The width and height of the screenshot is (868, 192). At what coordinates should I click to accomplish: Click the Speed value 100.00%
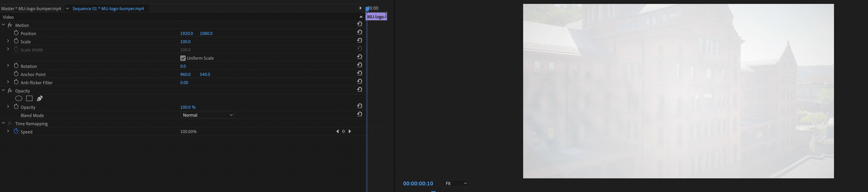click(x=188, y=132)
